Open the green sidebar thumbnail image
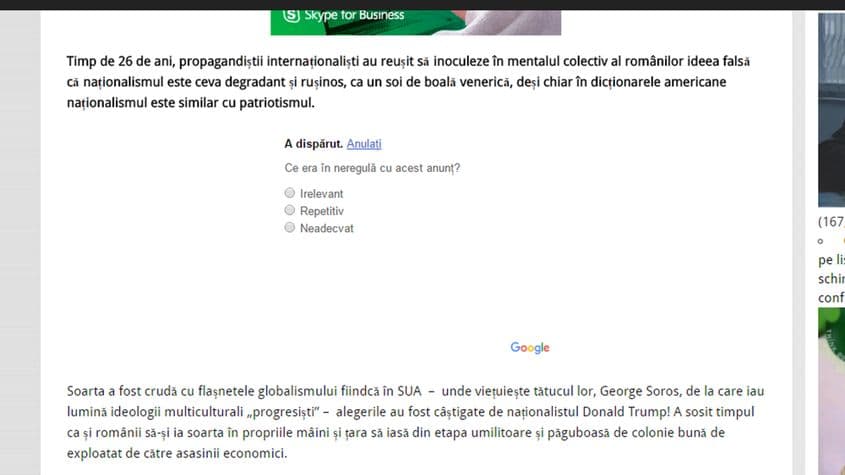 (x=832, y=391)
